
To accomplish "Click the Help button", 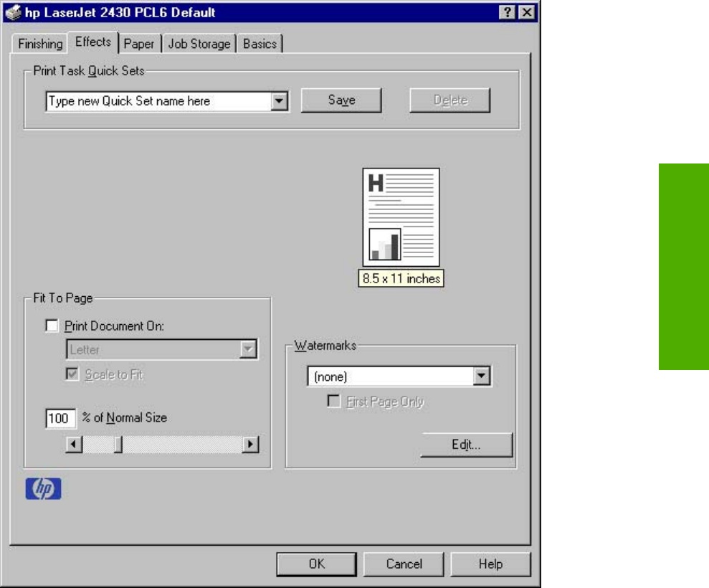I will pos(490,564).
